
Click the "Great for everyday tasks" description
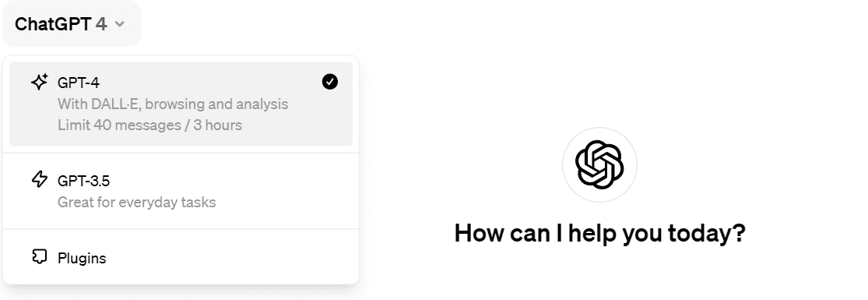(x=137, y=202)
